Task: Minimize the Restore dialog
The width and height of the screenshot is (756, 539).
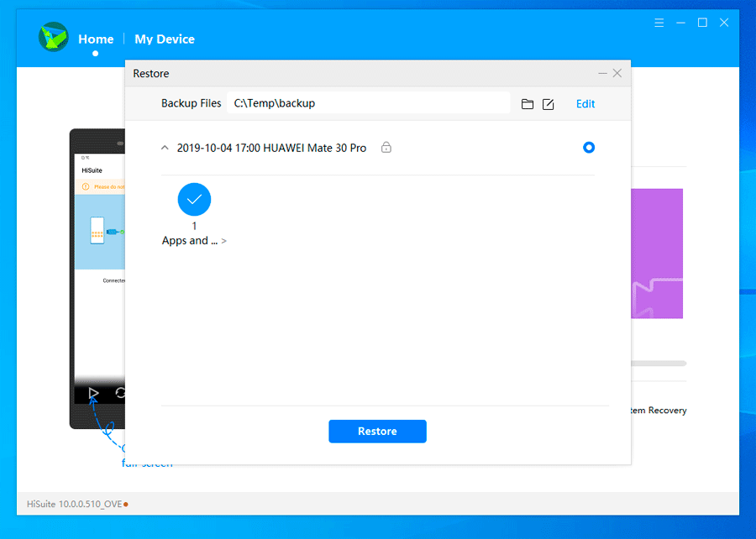Action: click(x=602, y=73)
